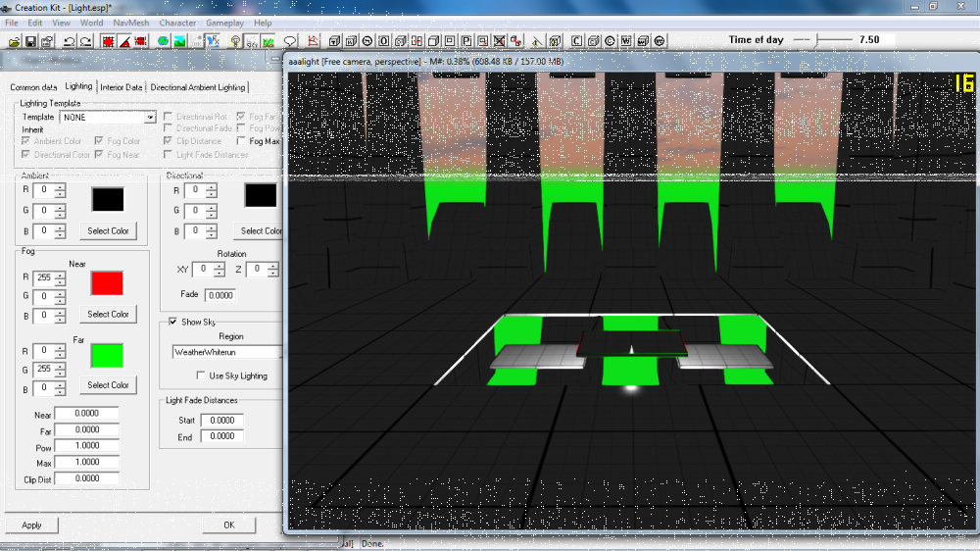Toggle the Havok simulation toolbar icon
The width and height of the screenshot is (980, 551).
pyautogui.click(x=213, y=41)
